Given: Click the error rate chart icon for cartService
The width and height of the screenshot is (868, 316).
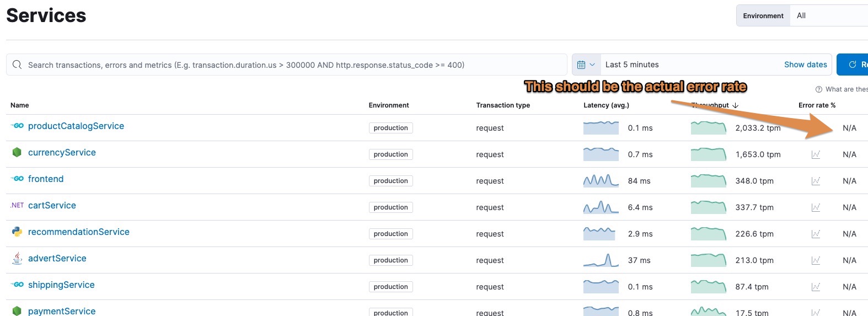Looking at the screenshot, I should [x=816, y=207].
